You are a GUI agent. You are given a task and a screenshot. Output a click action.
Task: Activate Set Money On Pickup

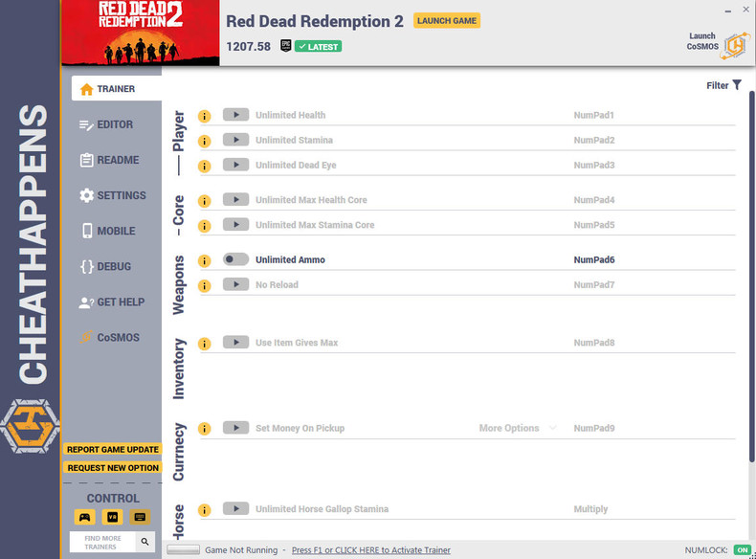tap(235, 428)
